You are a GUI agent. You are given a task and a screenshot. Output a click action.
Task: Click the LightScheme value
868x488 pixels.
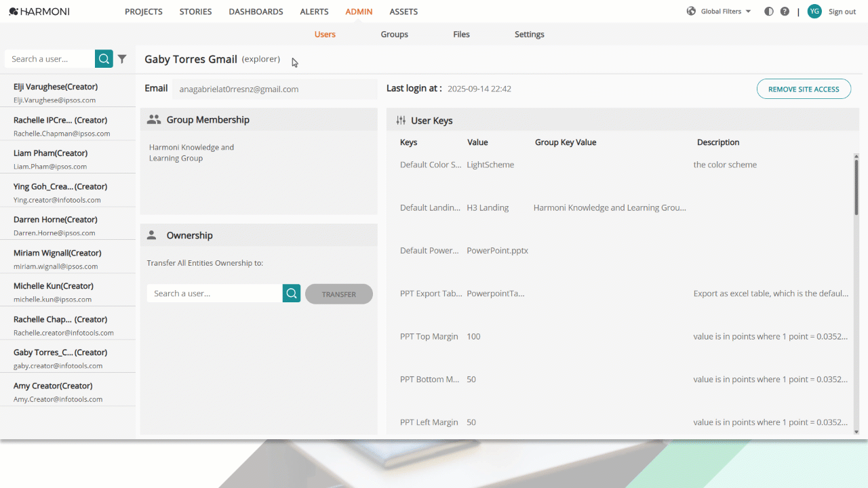click(x=490, y=165)
